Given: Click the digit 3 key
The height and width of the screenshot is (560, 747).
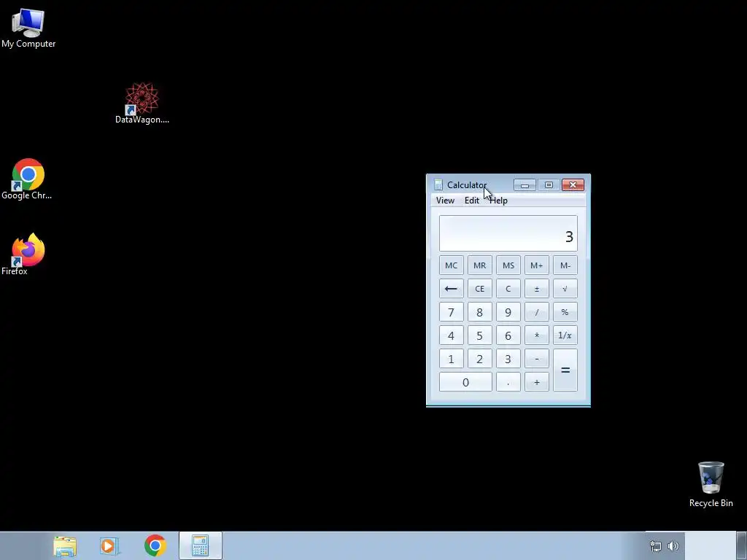Looking at the screenshot, I should [x=508, y=359].
